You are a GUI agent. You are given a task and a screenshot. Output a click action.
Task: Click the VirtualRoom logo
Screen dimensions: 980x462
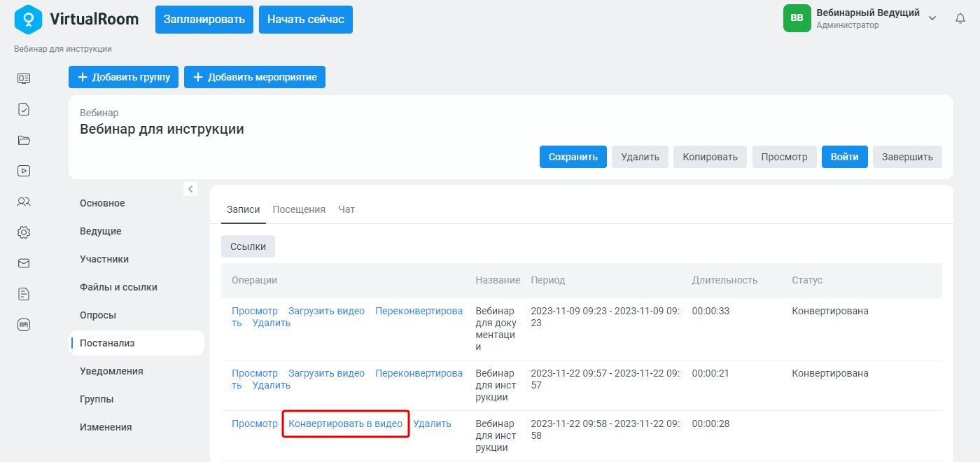pos(76,19)
